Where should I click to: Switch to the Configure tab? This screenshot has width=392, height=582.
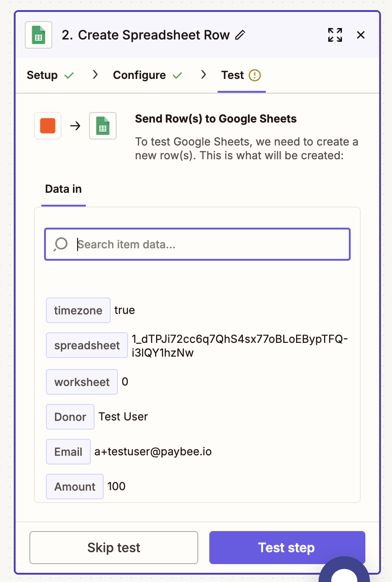pyautogui.click(x=140, y=75)
